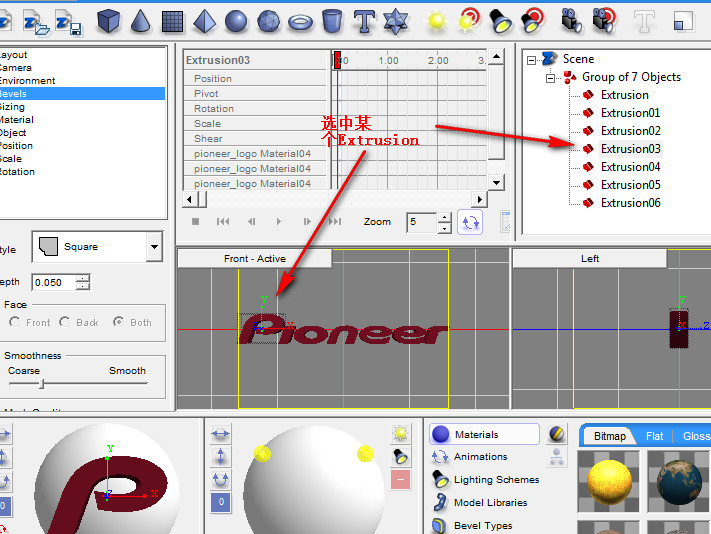This screenshot has height=534, width=711.
Task: Add a targeted camera
Action: [x=604, y=20]
